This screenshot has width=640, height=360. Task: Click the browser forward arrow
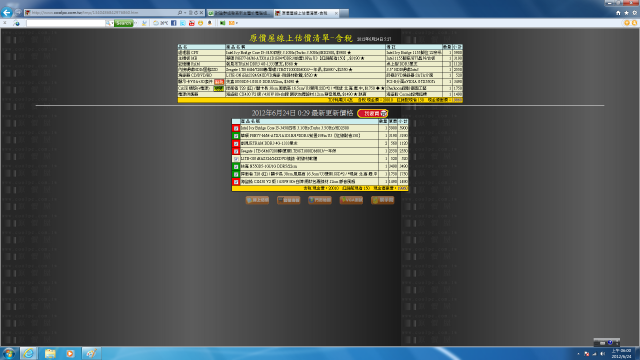click(18, 13)
